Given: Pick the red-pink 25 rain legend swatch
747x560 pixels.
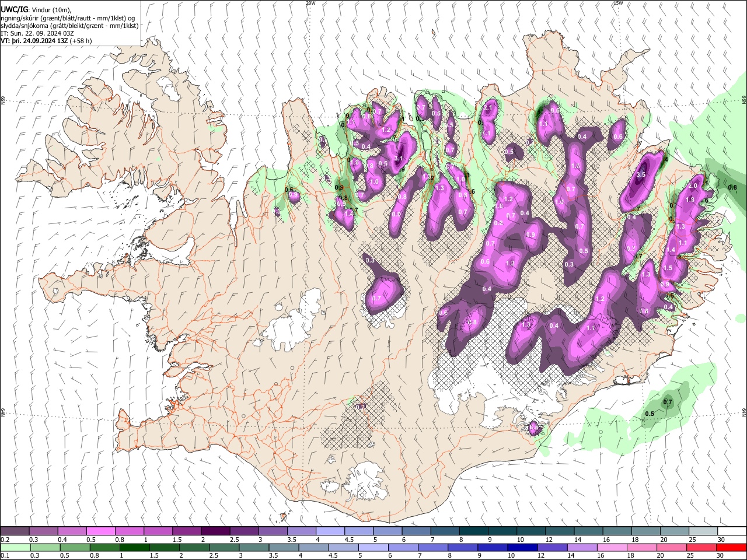Looking at the screenshot, I should [701, 547].
